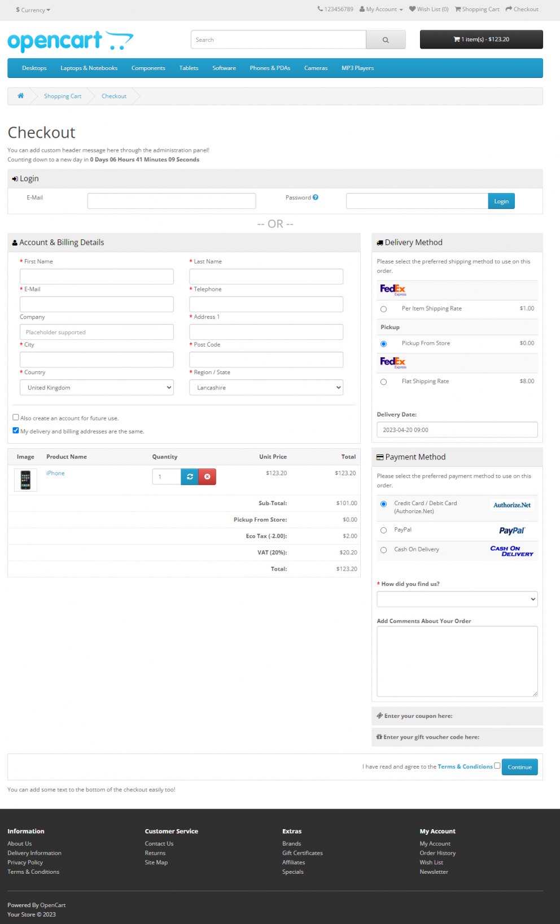Open the Laptops & Notebooks menu
The image size is (560, 924).
click(89, 68)
